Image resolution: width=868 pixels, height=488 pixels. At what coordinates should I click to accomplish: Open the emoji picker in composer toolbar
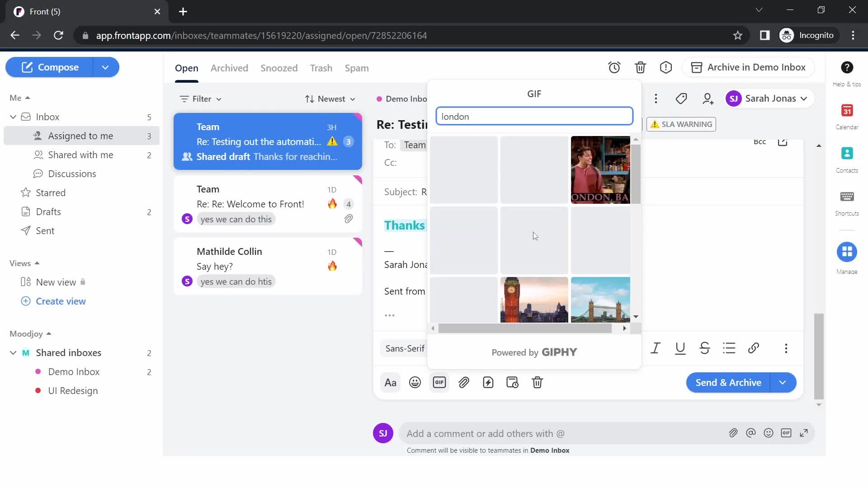[x=415, y=383]
